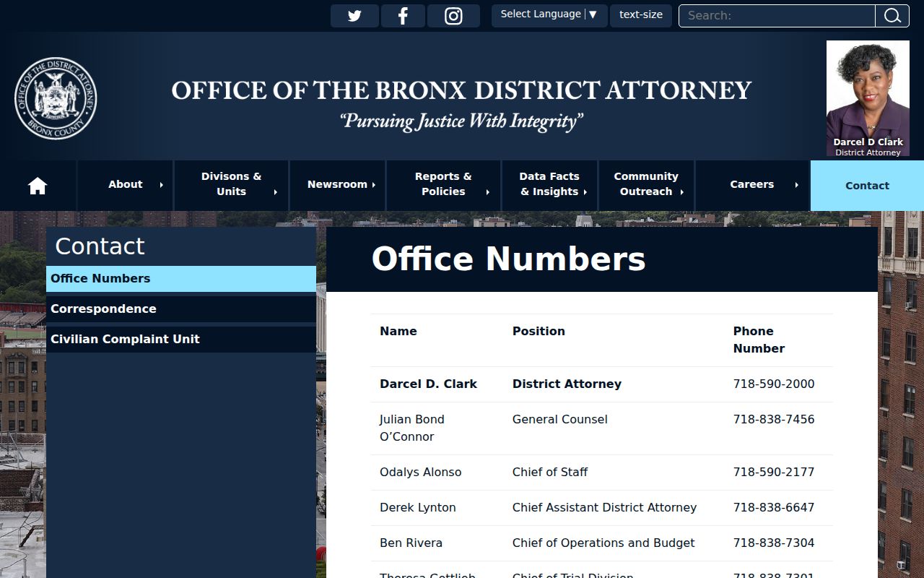This screenshot has width=924, height=578.
Task: Open the Data Facts & Insights menu
Action: pyautogui.click(x=549, y=184)
